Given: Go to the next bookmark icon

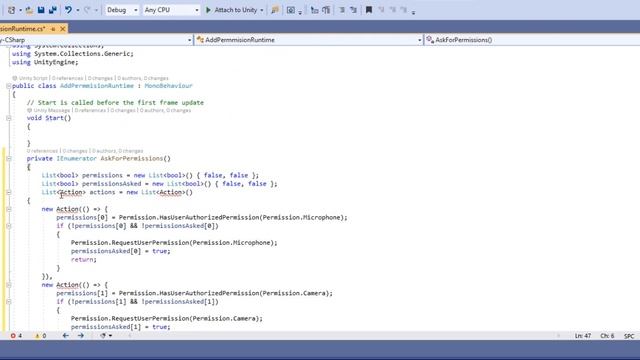Looking at the screenshot, I should (393, 10).
